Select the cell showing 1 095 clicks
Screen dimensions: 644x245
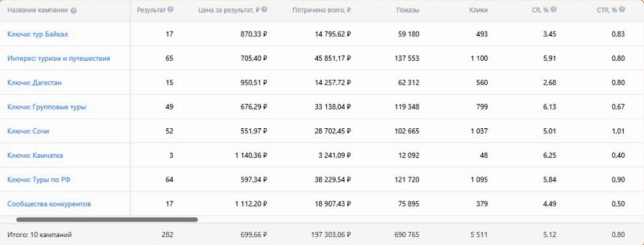point(479,179)
